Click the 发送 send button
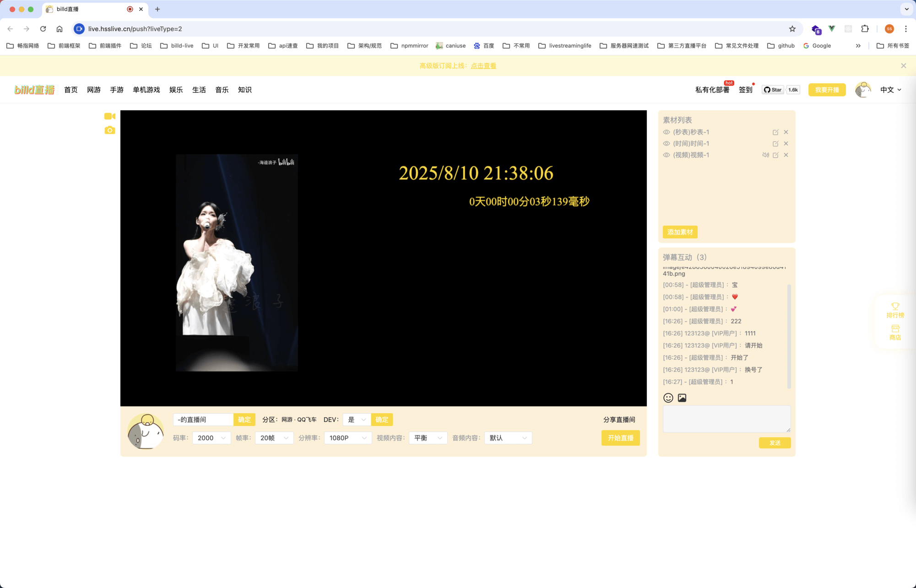The height and width of the screenshot is (588, 916). [x=775, y=442]
